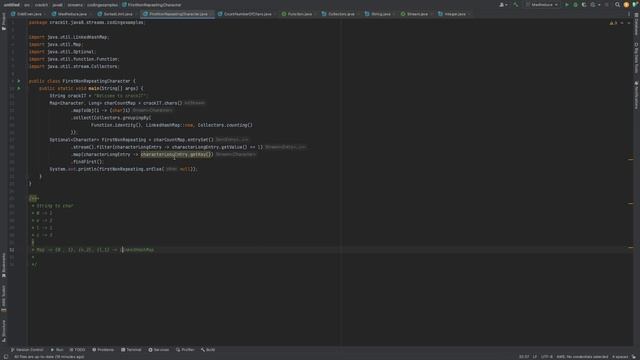Open the TODO tool window
The width and height of the screenshot is (640, 360).
coord(78,350)
